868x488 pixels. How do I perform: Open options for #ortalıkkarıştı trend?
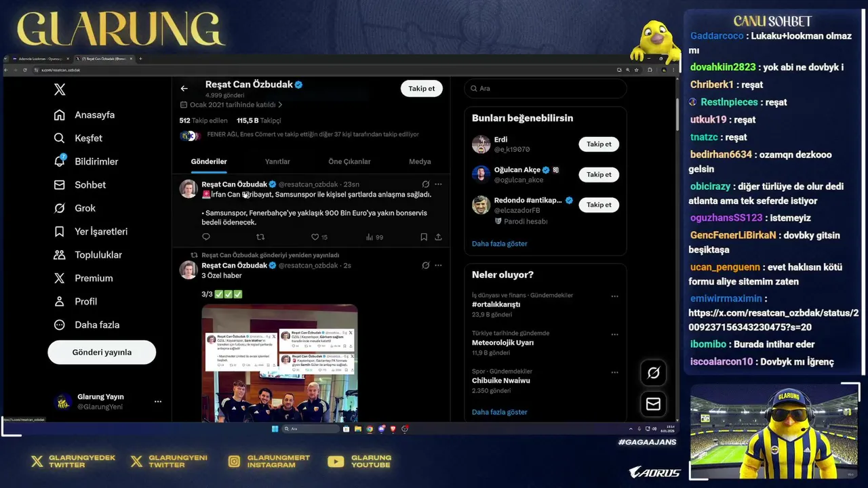click(614, 296)
